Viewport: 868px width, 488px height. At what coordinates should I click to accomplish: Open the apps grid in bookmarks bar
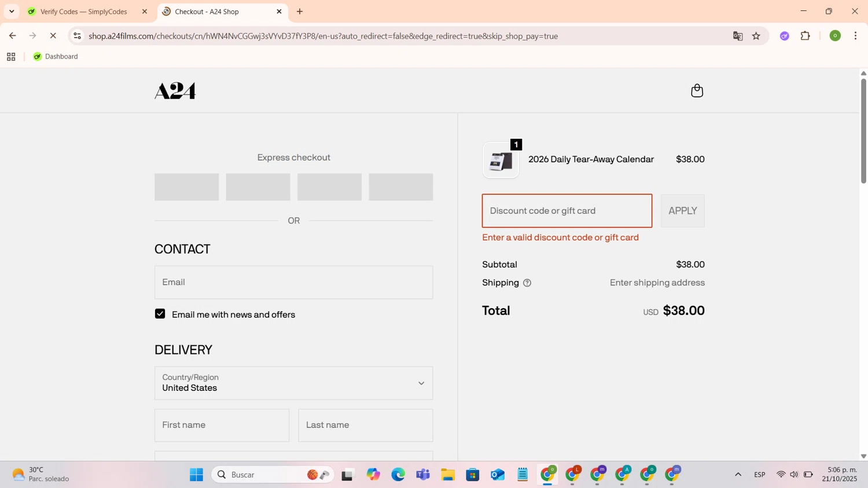11,57
